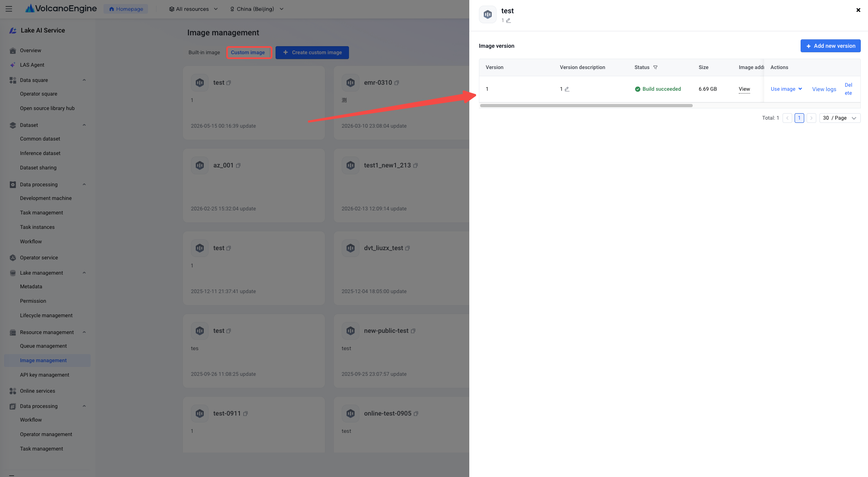Click page number 1 in pagination
Screen dimensions: 868x477
(799, 118)
